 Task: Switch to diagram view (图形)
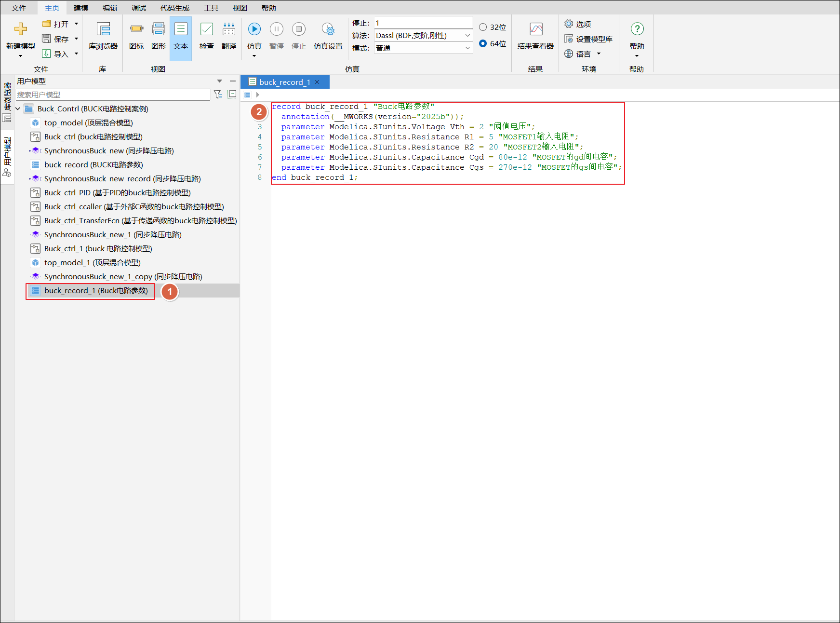(158, 30)
